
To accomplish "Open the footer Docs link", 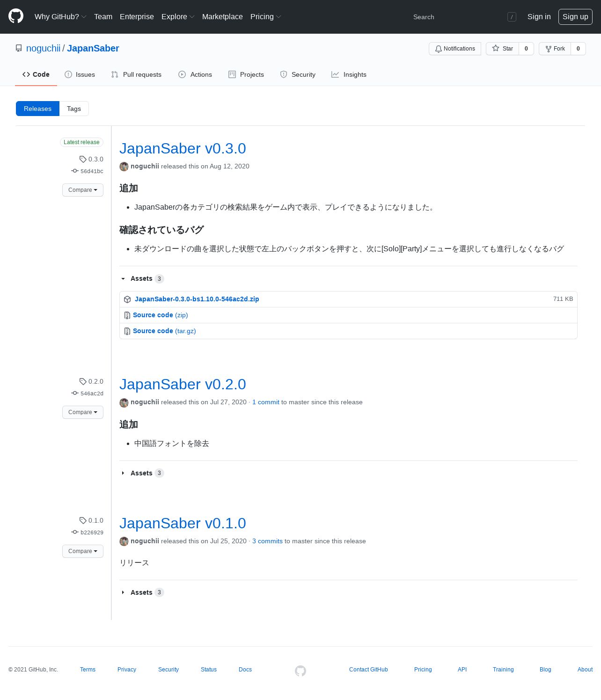I will 245,670.
